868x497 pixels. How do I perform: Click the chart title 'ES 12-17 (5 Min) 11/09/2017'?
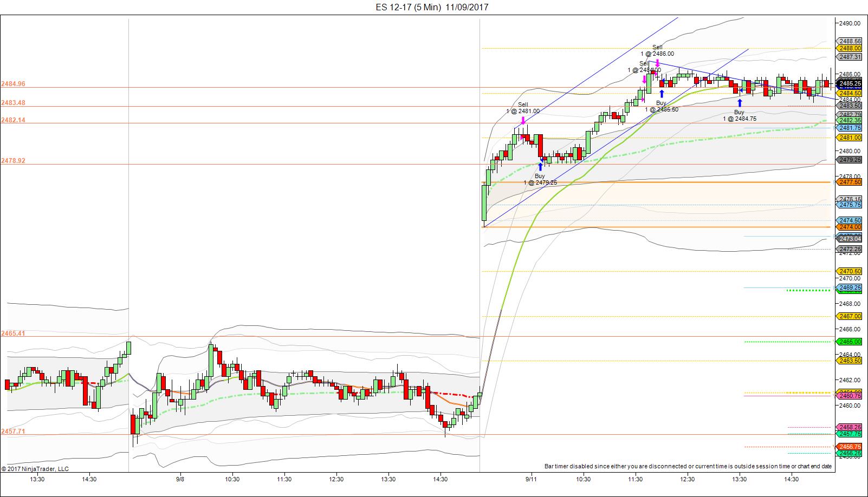point(431,7)
